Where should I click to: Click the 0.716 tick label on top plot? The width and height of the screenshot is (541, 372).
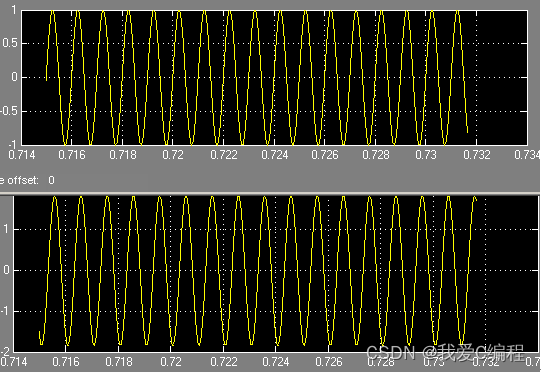(x=72, y=155)
